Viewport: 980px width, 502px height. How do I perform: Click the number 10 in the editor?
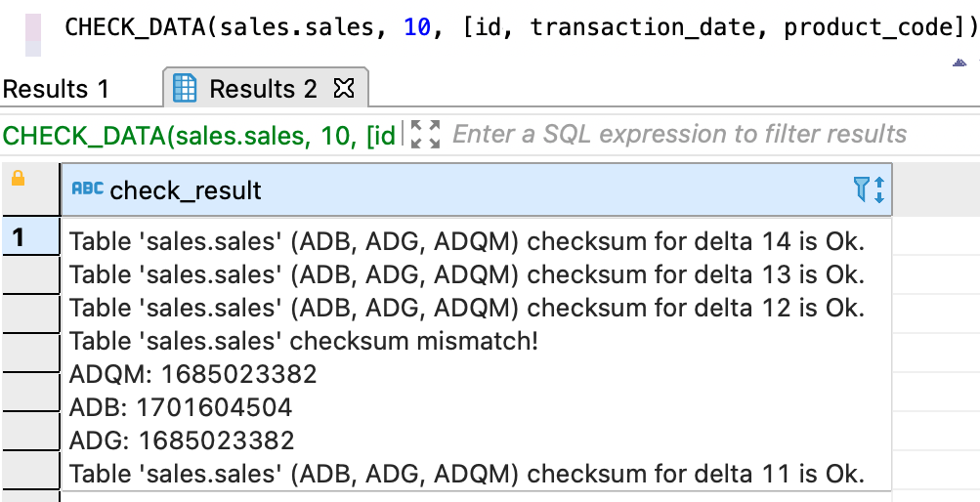tap(417, 26)
